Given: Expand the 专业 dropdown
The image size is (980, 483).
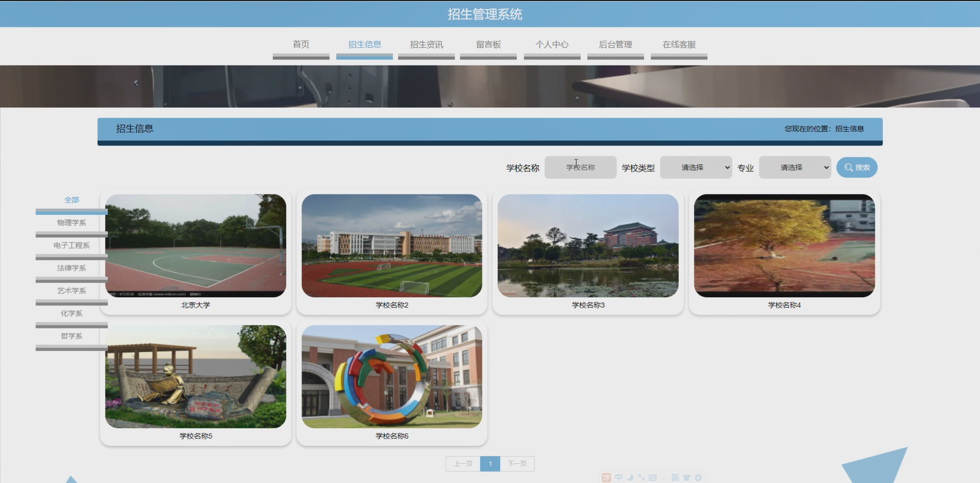Looking at the screenshot, I should [795, 168].
